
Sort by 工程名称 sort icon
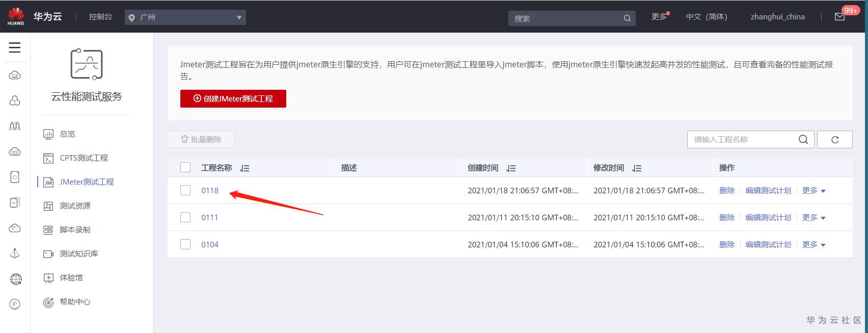point(245,168)
